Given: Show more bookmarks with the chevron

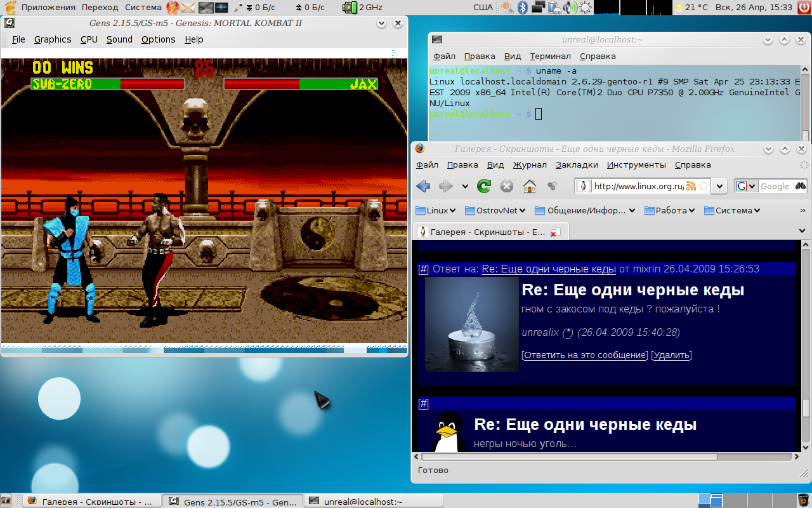Looking at the screenshot, I should 802,211.
